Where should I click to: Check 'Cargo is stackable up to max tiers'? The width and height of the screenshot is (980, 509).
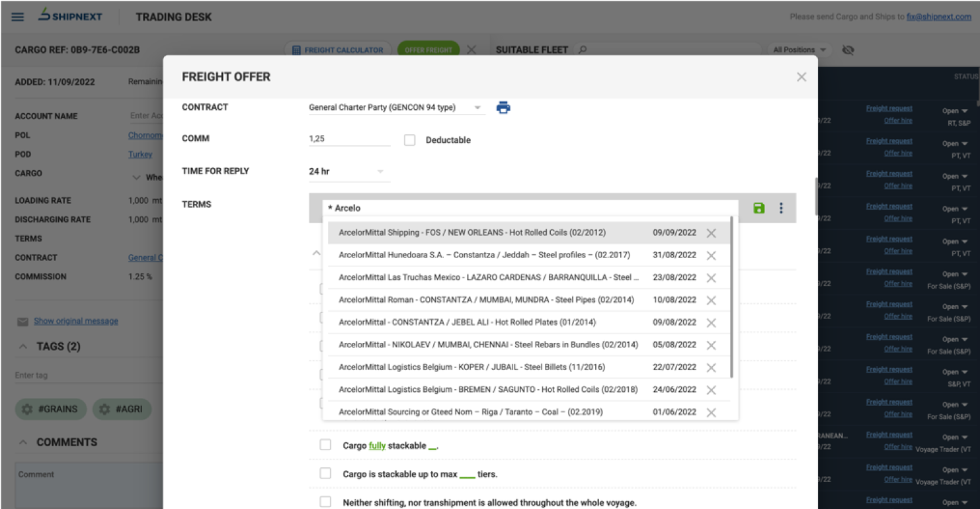coord(325,474)
